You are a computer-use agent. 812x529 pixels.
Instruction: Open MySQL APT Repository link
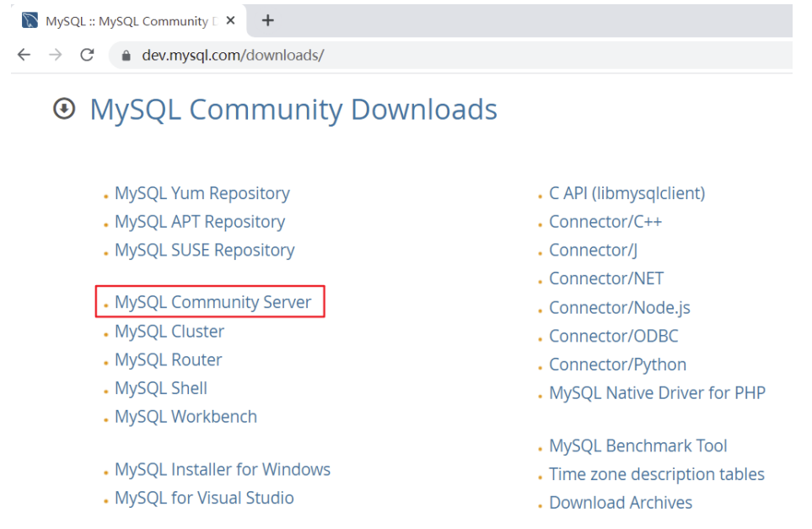[200, 222]
